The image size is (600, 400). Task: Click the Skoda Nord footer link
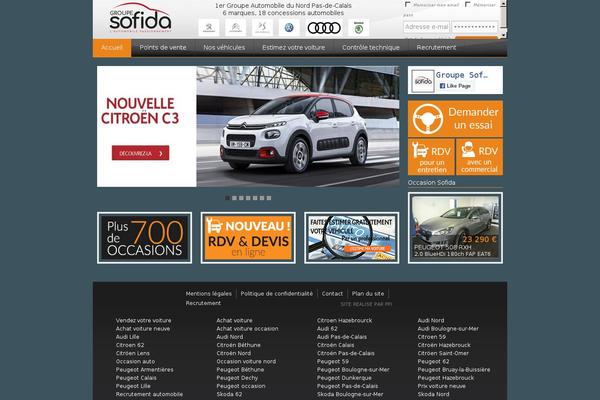433,394
